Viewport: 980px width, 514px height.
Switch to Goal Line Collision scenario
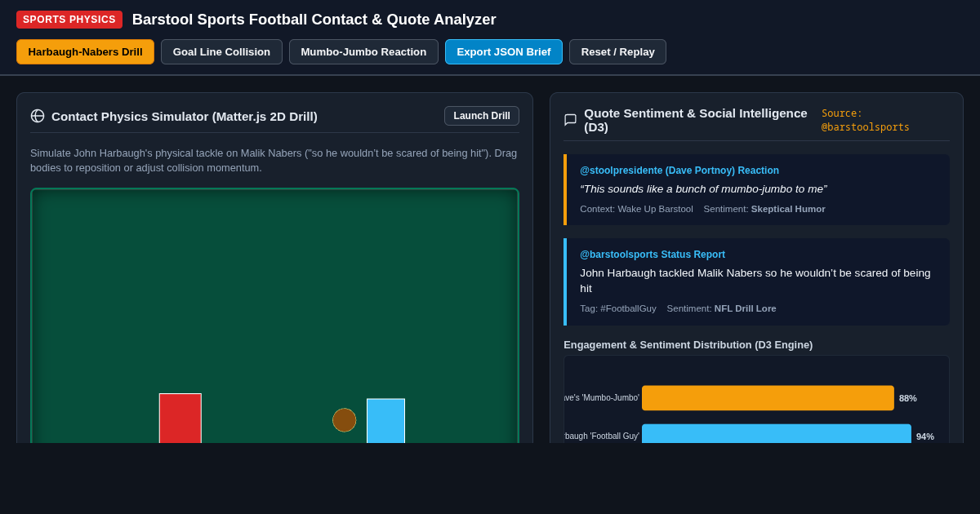tap(221, 52)
